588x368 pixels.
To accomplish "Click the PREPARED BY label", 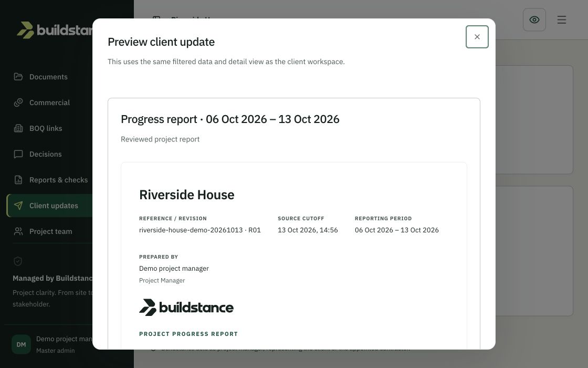I will click(159, 257).
